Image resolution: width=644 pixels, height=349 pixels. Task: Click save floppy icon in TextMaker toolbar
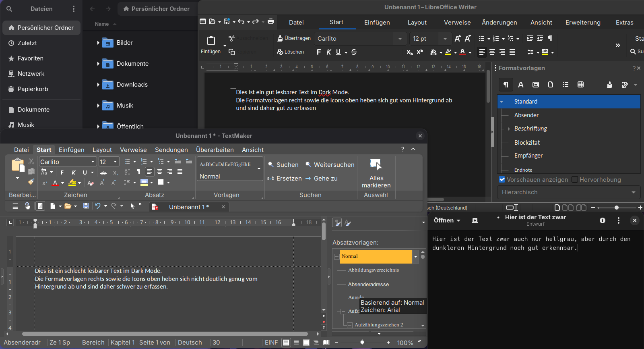point(86,206)
